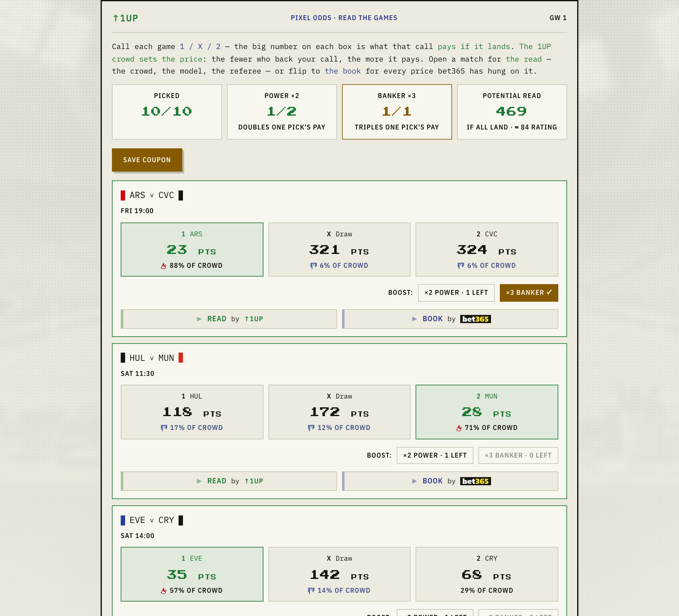This screenshot has width=679, height=616.
Task: Click the Picked 10/10 stat card
Action: [167, 112]
